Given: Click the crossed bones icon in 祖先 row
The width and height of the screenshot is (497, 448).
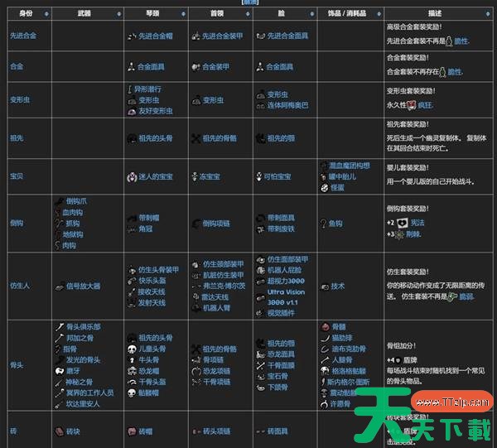Looking at the screenshot, I should [196, 138].
